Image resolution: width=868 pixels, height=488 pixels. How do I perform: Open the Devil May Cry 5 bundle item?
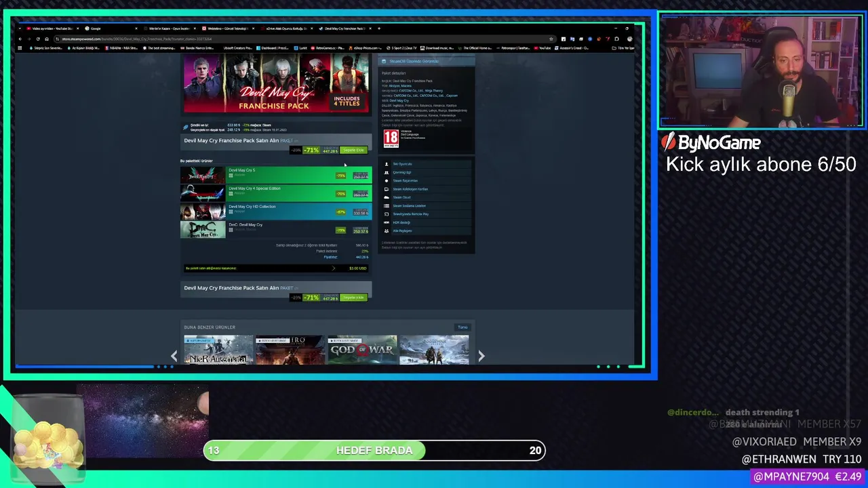point(275,175)
